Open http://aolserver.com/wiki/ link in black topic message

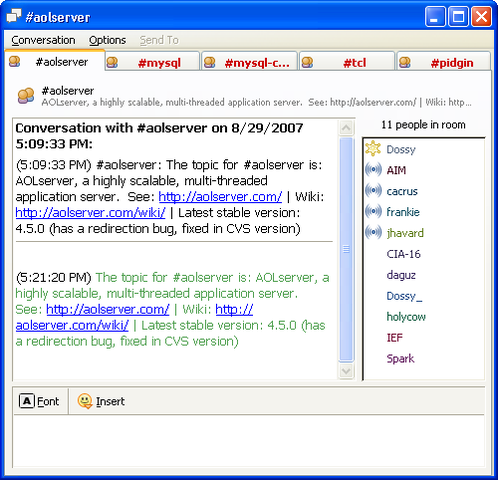[x=90, y=213]
